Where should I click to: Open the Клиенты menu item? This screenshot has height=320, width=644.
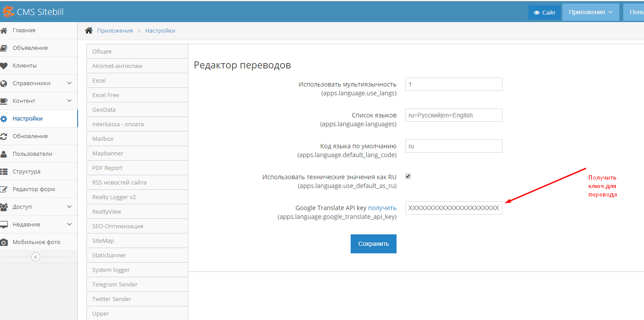(38, 66)
